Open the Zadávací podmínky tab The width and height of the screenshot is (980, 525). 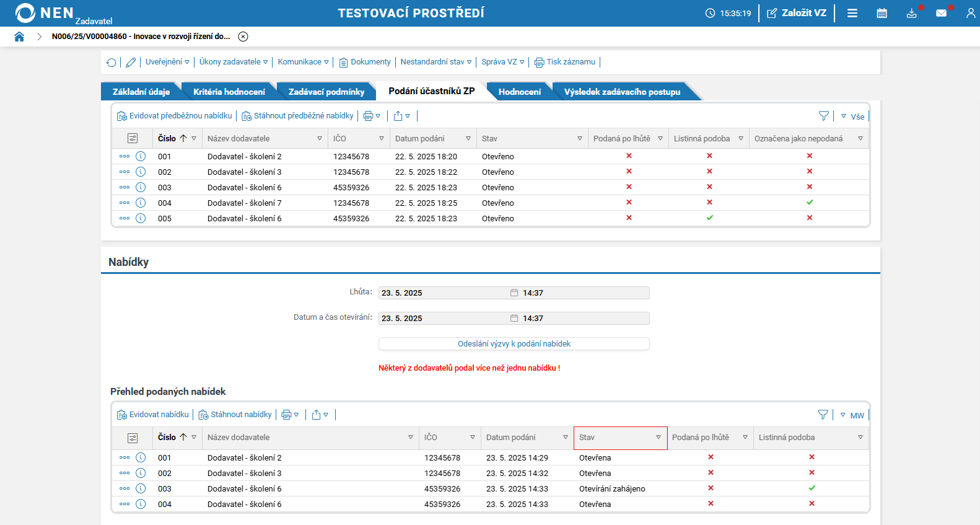pyautogui.click(x=326, y=92)
